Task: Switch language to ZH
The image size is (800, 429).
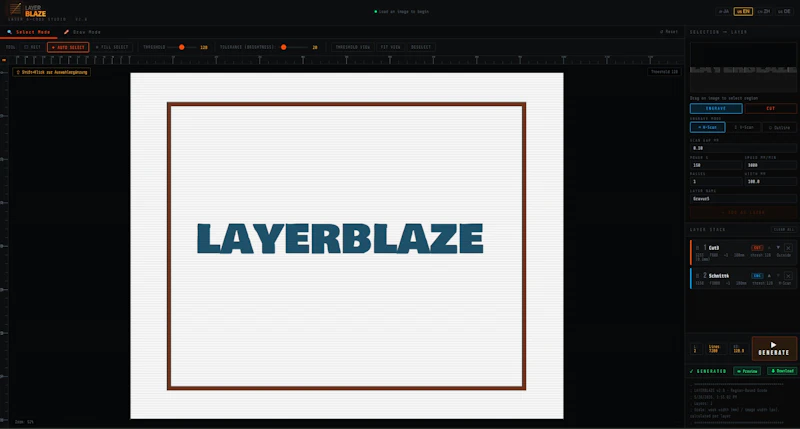Action: (764, 11)
